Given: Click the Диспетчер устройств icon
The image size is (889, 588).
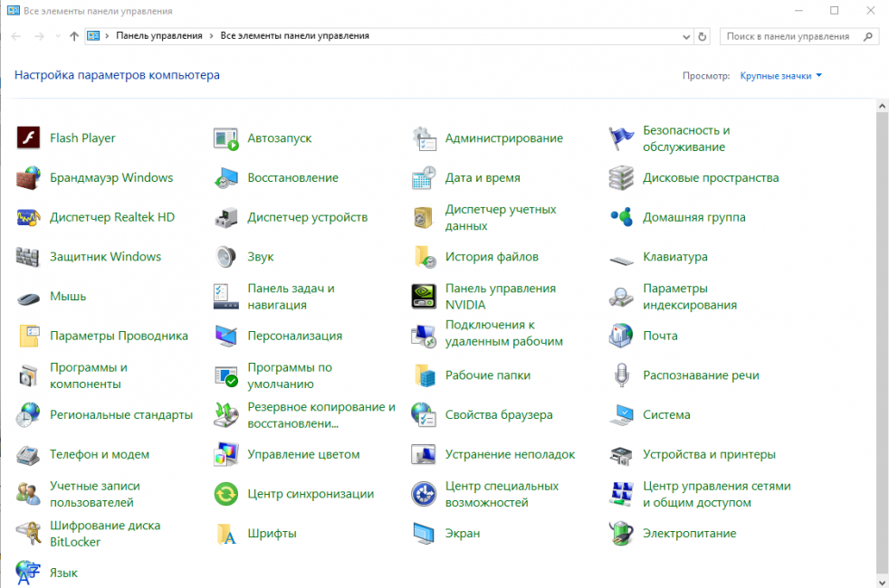Looking at the screenshot, I should (225, 217).
